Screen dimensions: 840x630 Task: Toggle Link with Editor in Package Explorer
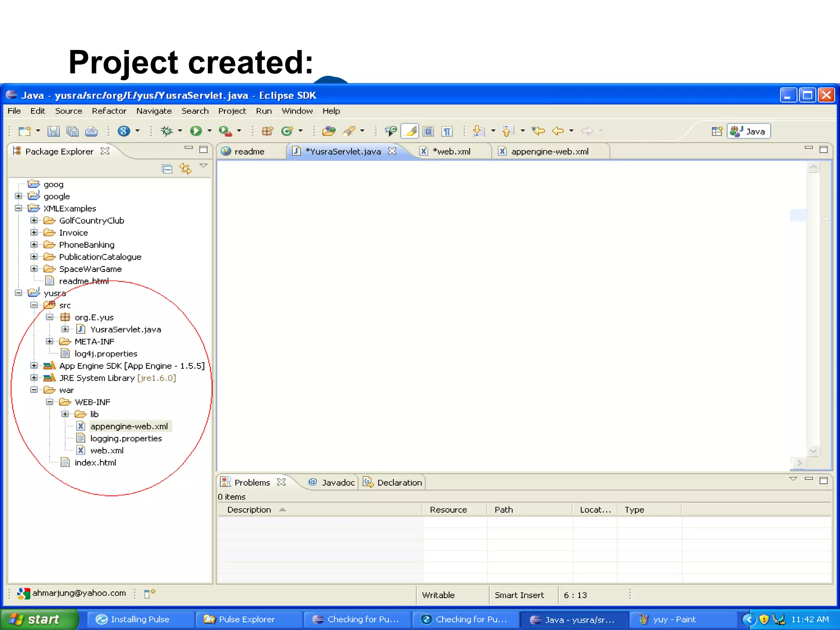pyautogui.click(x=185, y=169)
